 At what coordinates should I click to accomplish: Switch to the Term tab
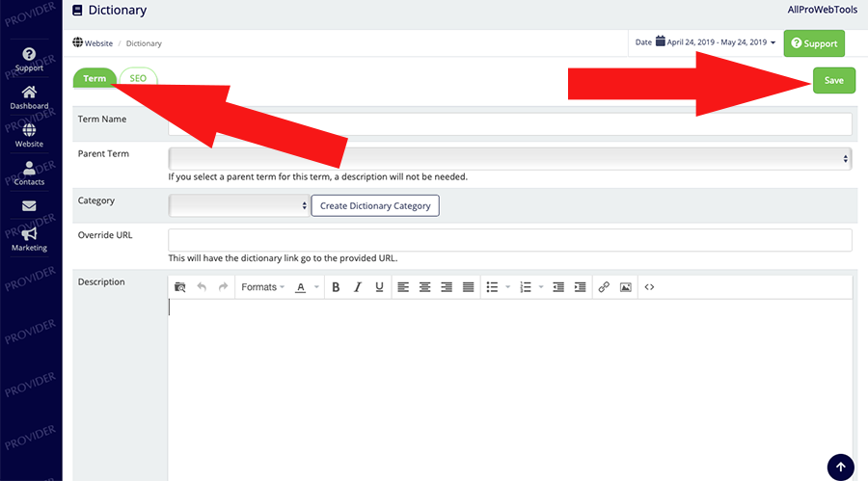(95, 78)
